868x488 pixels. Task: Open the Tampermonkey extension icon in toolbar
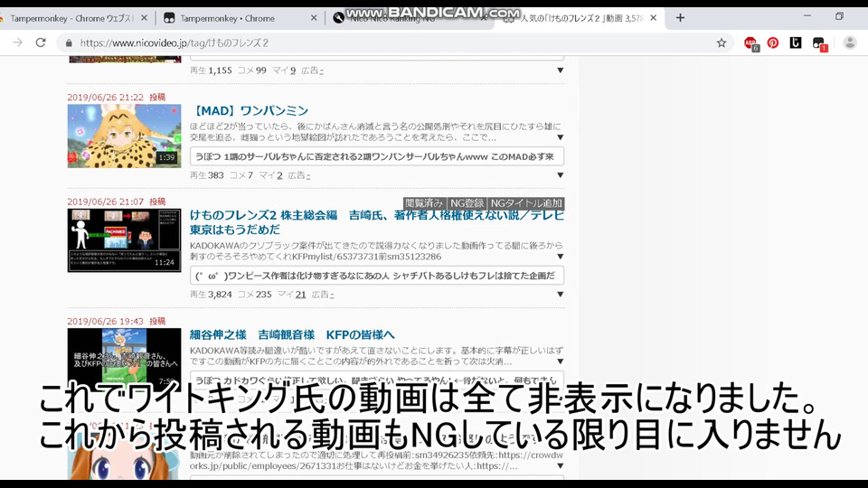819,43
